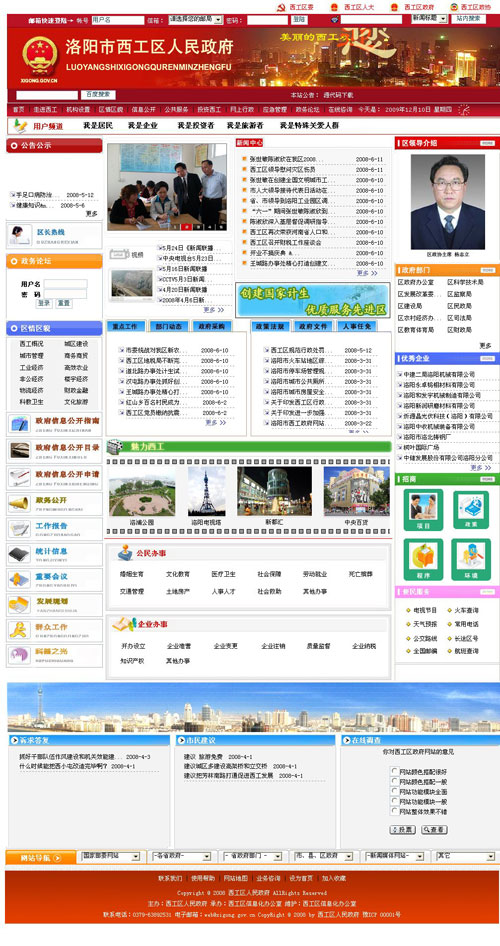Switch to the 部门动态 tab
Image resolution: width=500 pixels, height=946 pixels.
[x=168, y=326]
